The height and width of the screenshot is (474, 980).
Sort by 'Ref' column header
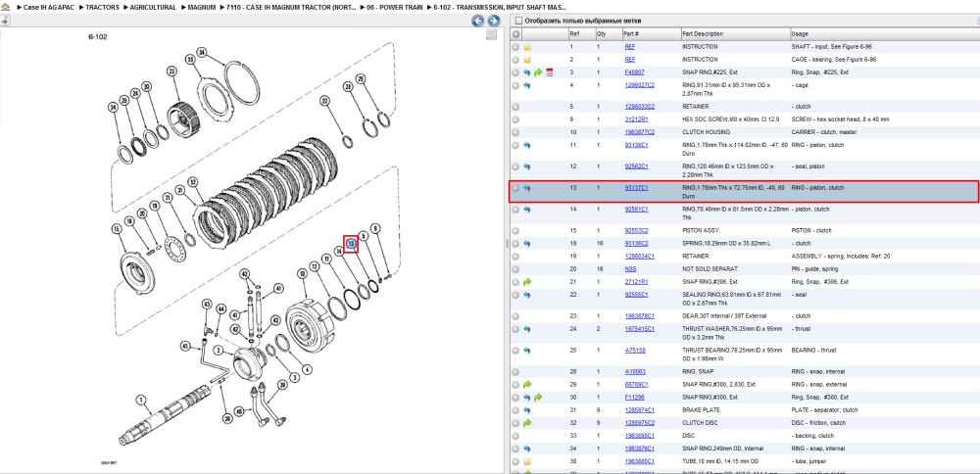582,33
